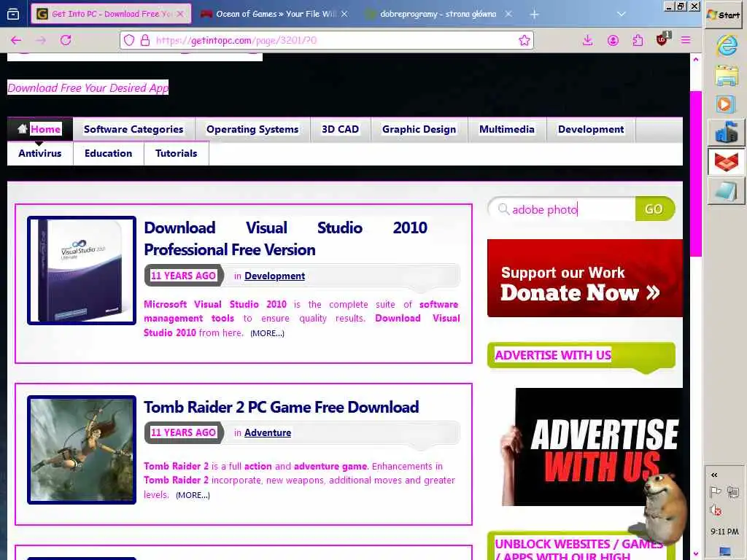Click (MORE...) in the Tomb Raider post
Viewport: 747px width, 560px height.
click(x=193, y=495)
